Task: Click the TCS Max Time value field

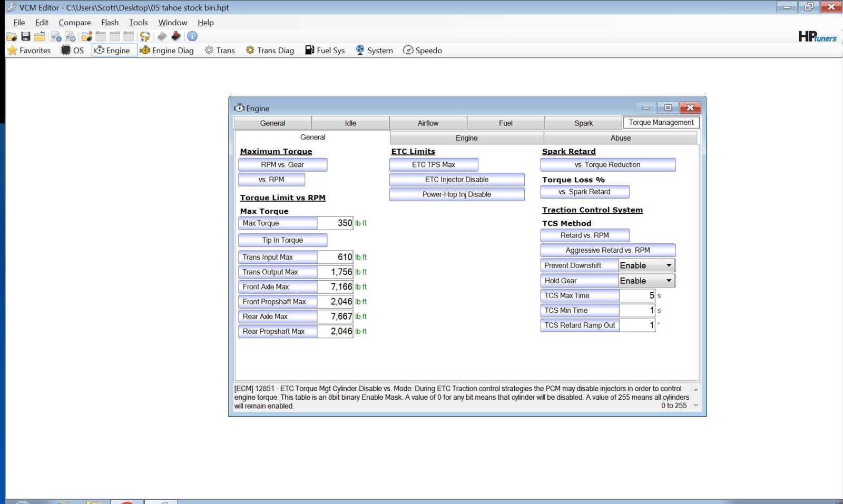Action: (x=637, y=295)
